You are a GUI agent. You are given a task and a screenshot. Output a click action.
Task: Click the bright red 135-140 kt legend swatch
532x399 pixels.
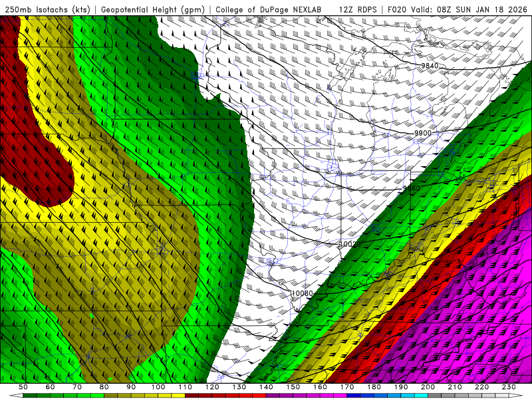click(x=259, y=396)
